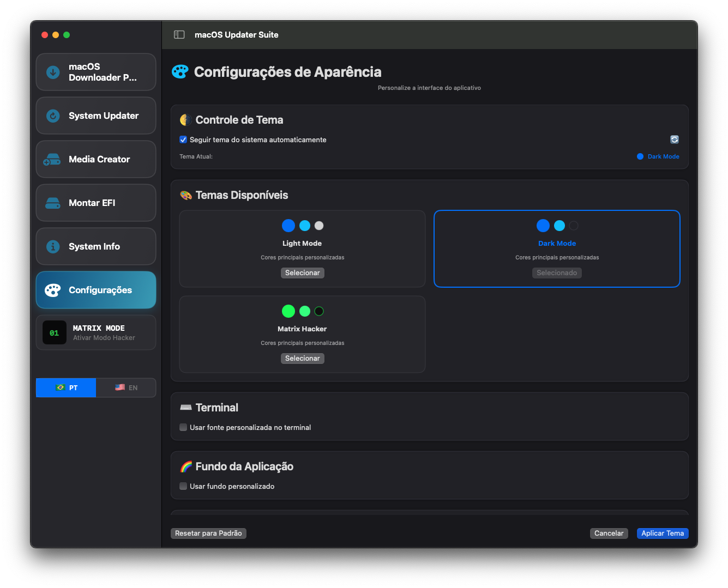
Task: Switch to the EN language tab
Action: point(126,387)
